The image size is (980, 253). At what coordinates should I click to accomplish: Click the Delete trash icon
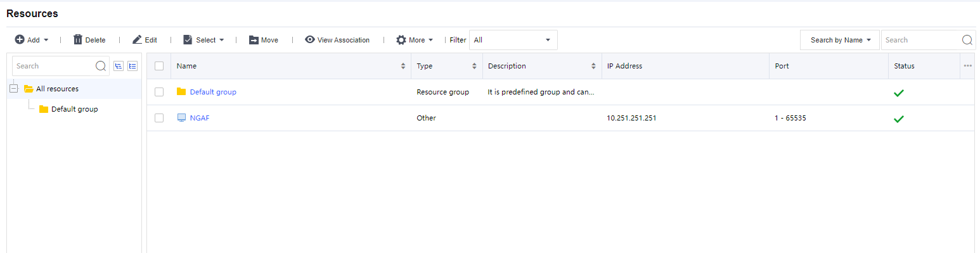click(x=78, y=40)
